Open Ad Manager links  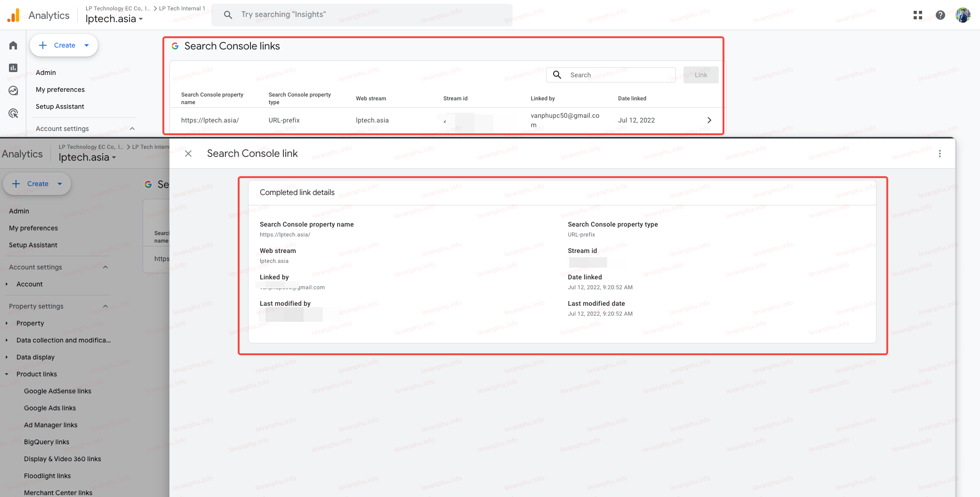point(50,425)
